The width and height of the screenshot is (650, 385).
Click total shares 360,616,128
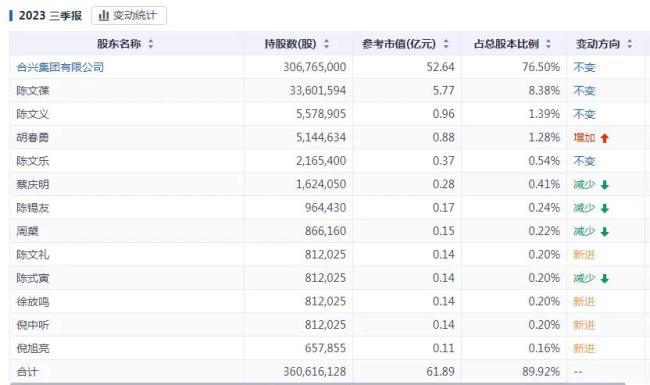[315, 372]
